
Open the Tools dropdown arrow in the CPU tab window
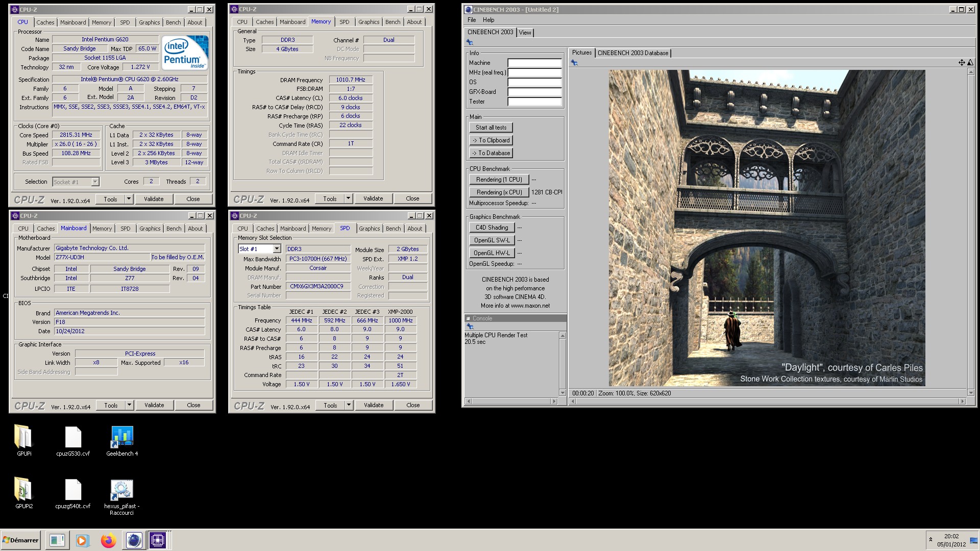[x=129, y=199]
